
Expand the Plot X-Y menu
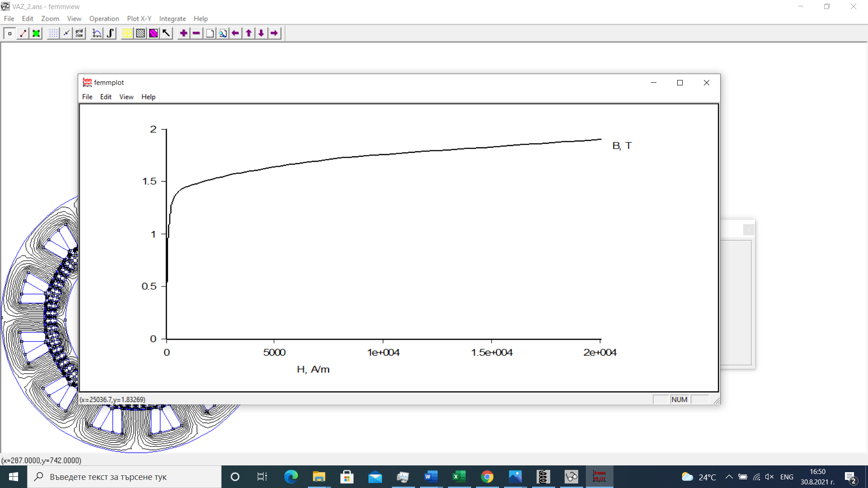click(139, 19)
